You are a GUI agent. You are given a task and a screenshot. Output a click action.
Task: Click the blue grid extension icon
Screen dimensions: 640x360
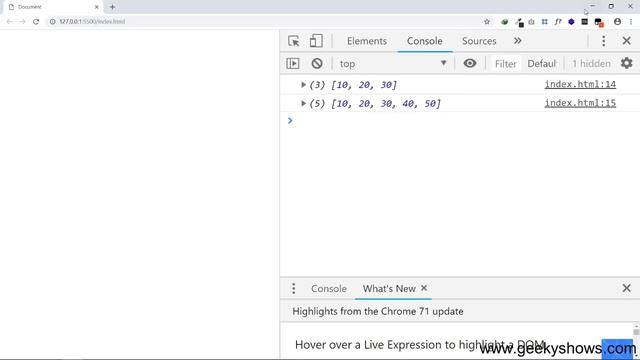coord(544,22)
